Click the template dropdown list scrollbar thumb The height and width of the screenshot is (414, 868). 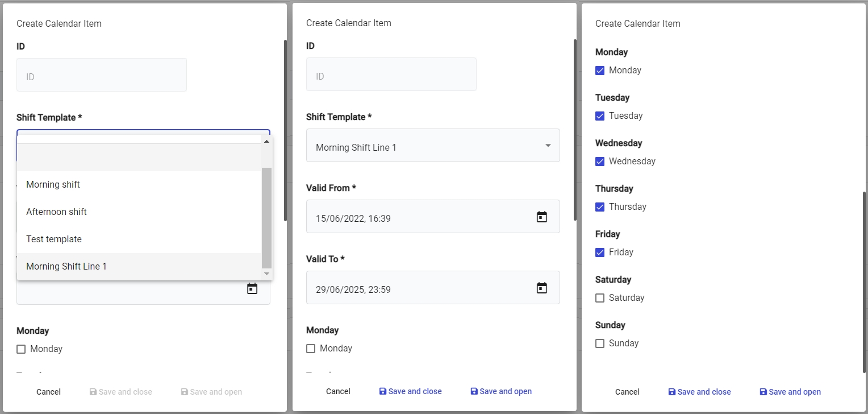pos(266,217)
